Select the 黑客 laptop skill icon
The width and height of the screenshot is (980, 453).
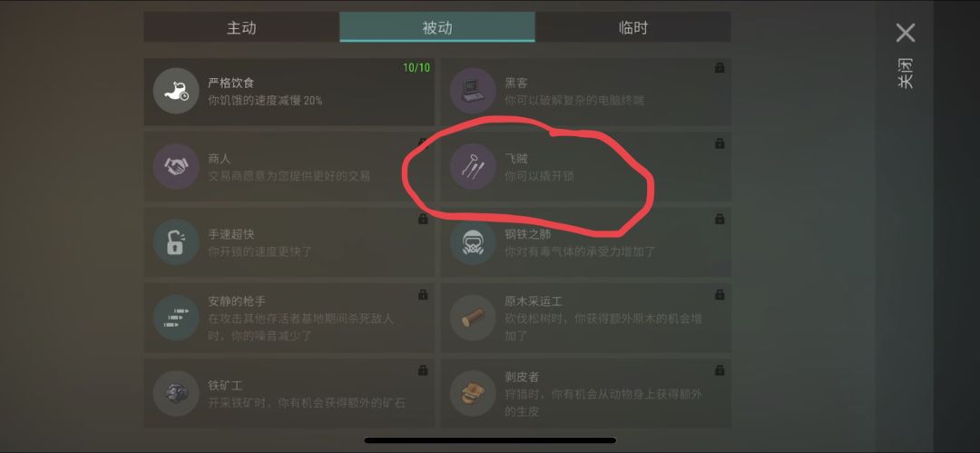click(x=473, y=91)
